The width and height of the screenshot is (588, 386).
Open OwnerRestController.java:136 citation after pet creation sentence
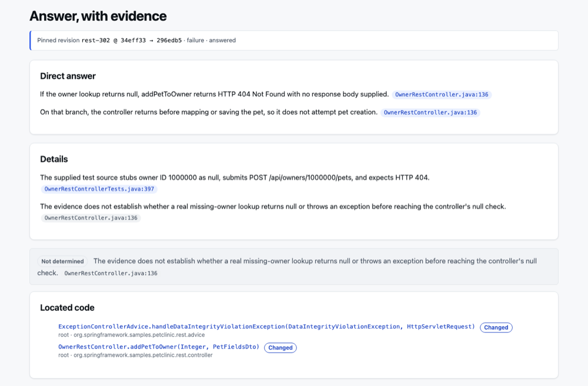pos(430,112)
